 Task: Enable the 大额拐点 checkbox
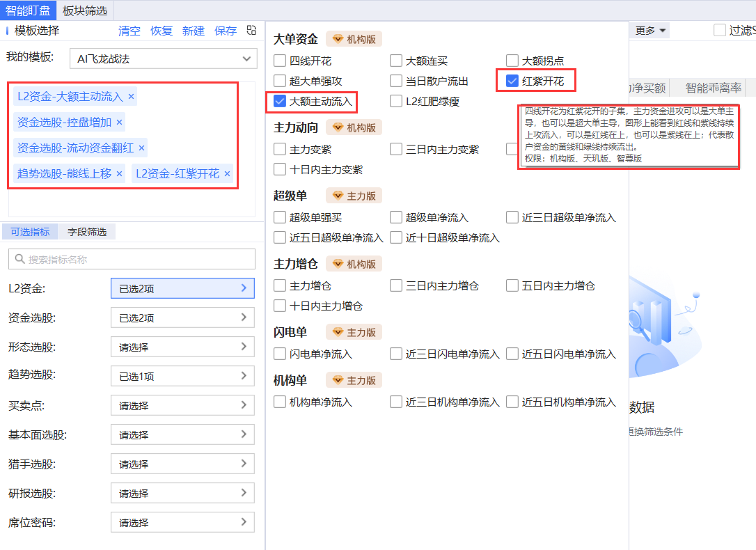click(x=512, y=61)
